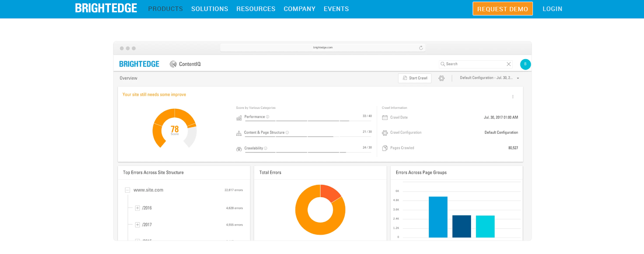
Task: Click the tallest light blue bar
Action: [438, 217]
